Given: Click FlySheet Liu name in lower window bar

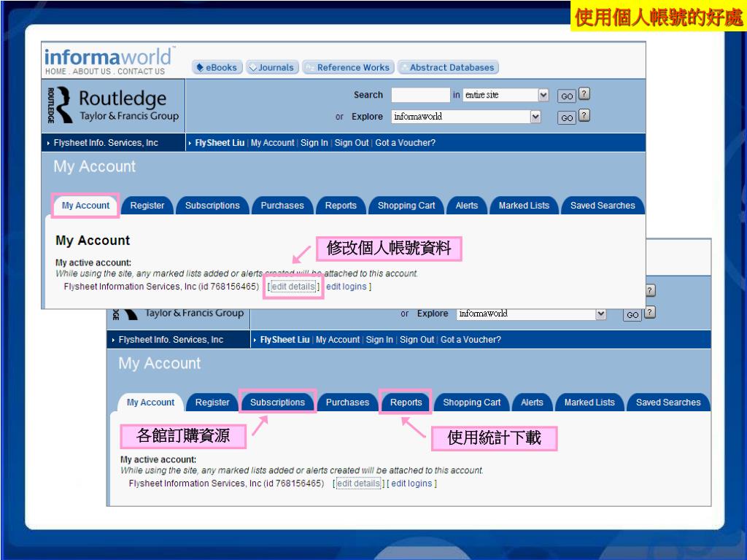Looking at the screenshot, I should tap(285, 340).
